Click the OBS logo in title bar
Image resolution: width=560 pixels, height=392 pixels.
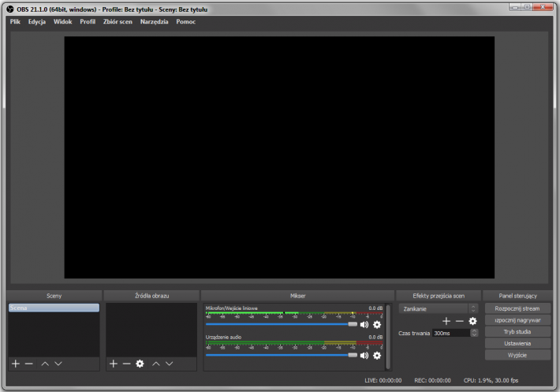coord(10,9)
